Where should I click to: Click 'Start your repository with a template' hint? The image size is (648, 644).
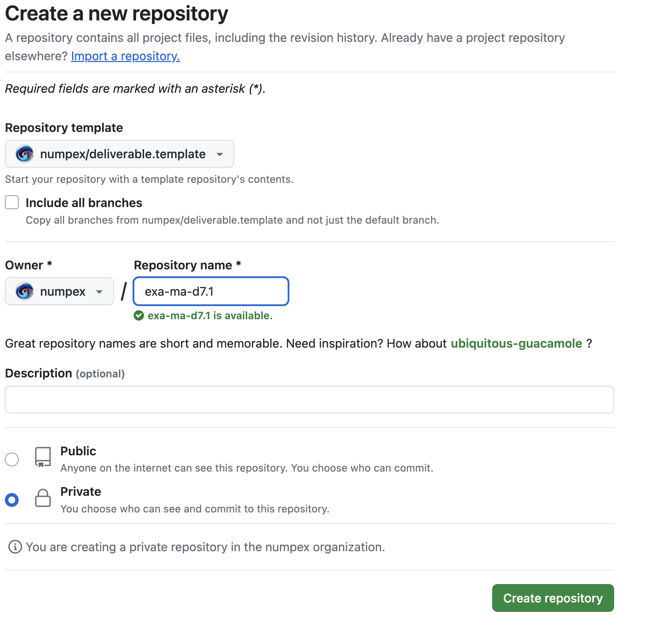tap(149, 179)
